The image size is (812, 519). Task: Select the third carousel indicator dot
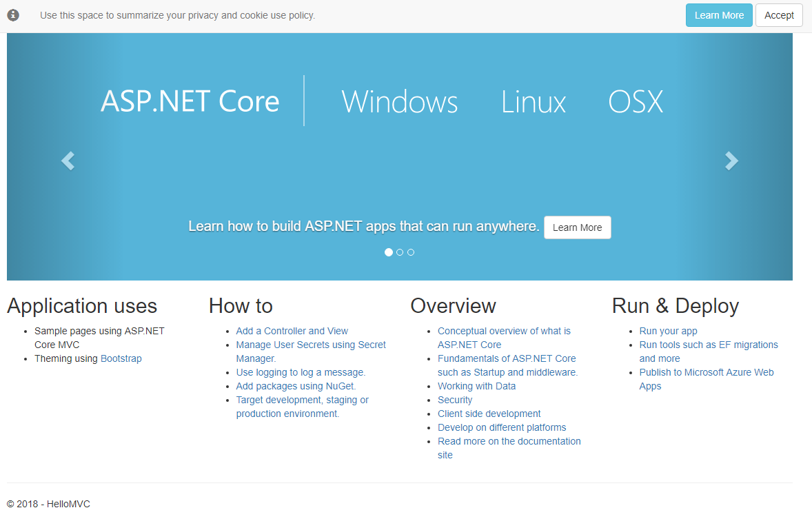click(411, 252)
